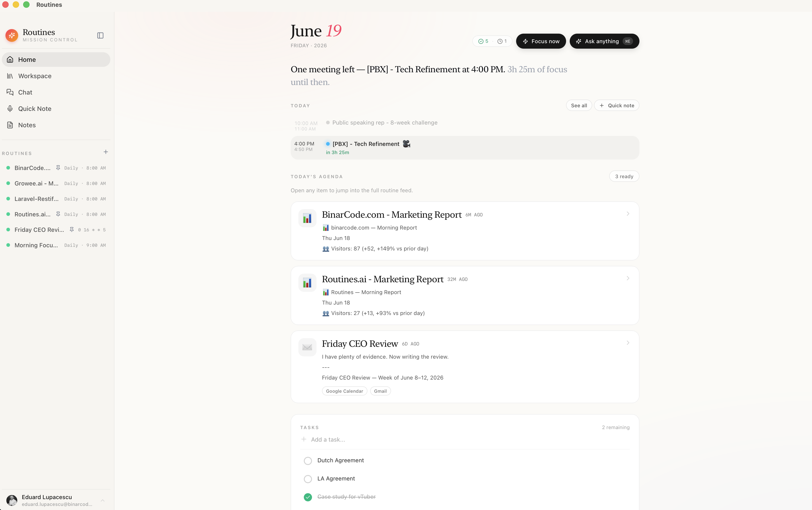Click pin icon on Routines.ai routine
Screen dimensions: 812x510
[58, 214]
